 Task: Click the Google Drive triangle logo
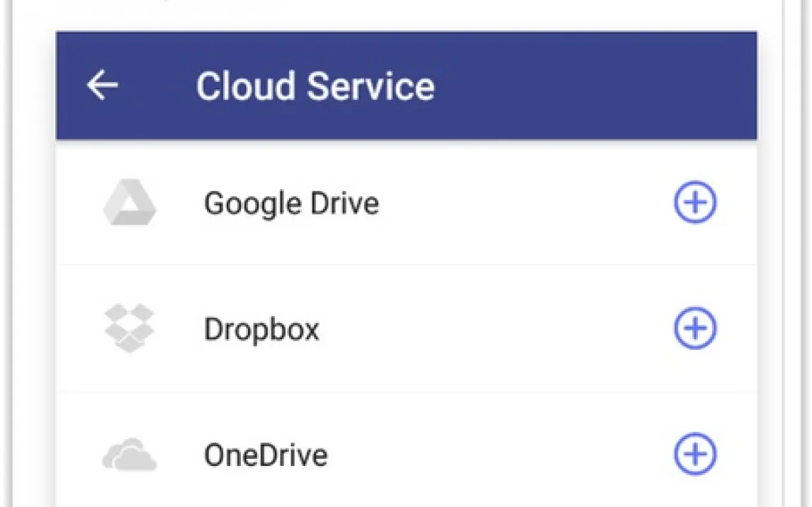click(x=130, y=203)
